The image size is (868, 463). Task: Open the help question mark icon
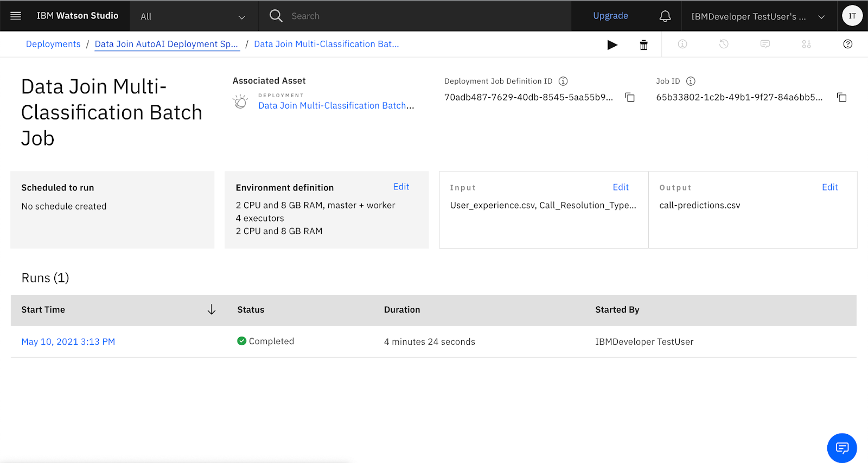point(847,45)
